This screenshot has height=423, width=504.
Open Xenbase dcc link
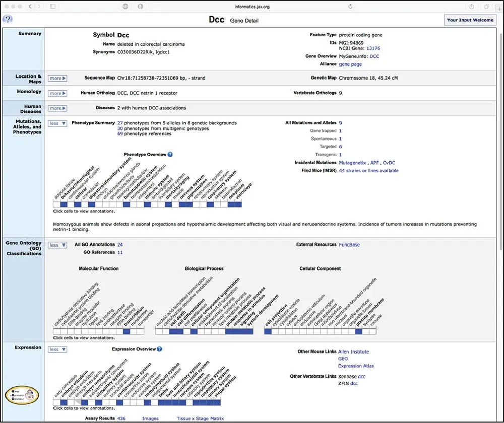click(361, 377)
